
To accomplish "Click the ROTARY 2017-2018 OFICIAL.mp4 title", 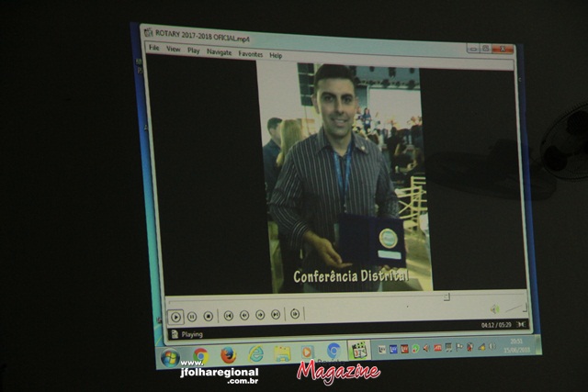I will (202, 36).
